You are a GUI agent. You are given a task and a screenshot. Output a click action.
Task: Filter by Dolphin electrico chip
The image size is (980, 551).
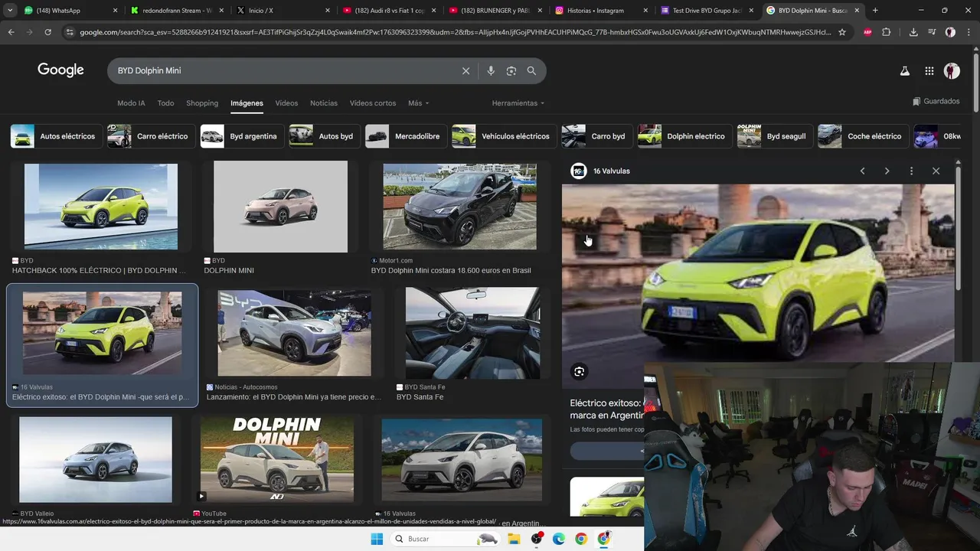click(x=684, y=136)
